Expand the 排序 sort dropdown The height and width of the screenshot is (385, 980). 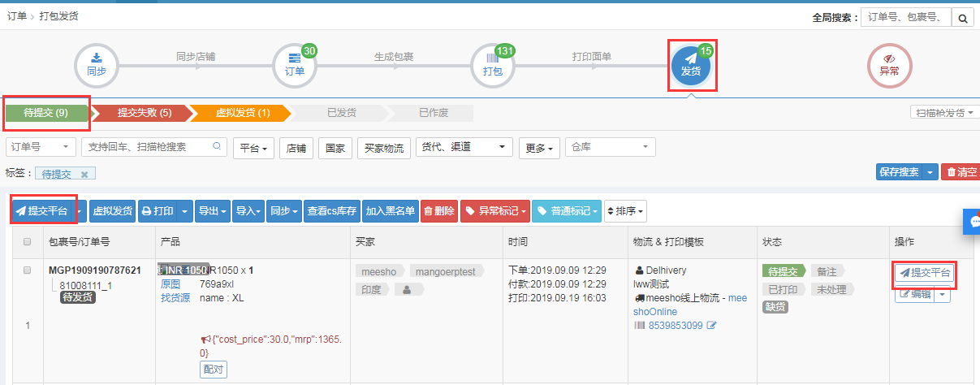(x=626, y=211)
